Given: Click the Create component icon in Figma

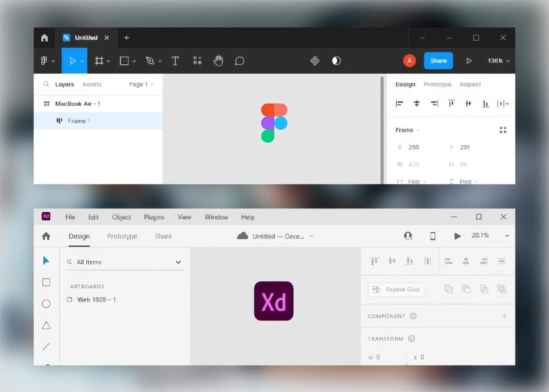Looking at the screenshot, I should point(315,61).
